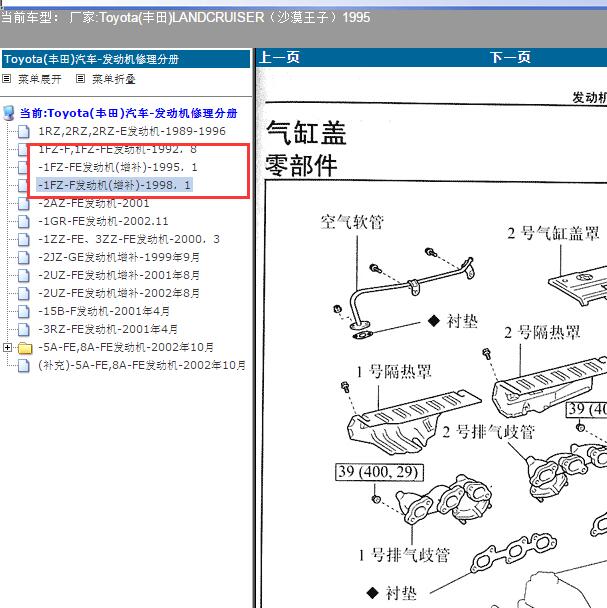The width and height of the screenshot is (607, 608).
Task: Open -5A-FE,8A-FE发动机-2002年10月 folder entry
Action: click(x=126, y=347)
